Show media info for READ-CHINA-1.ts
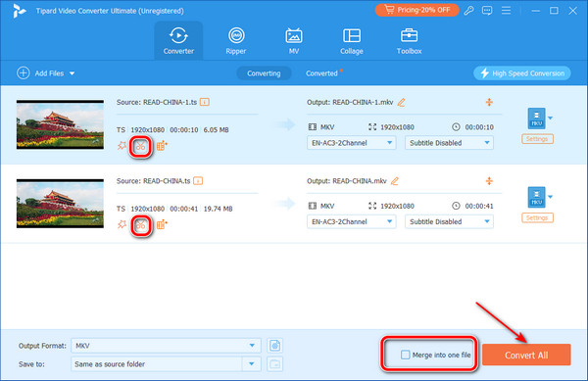 (x=205, y=102)
